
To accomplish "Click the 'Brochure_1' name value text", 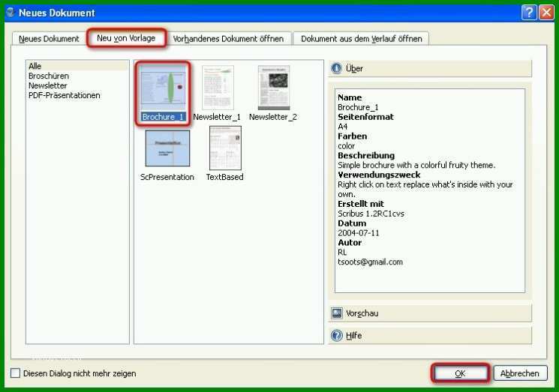I will [x=358, y=107].
